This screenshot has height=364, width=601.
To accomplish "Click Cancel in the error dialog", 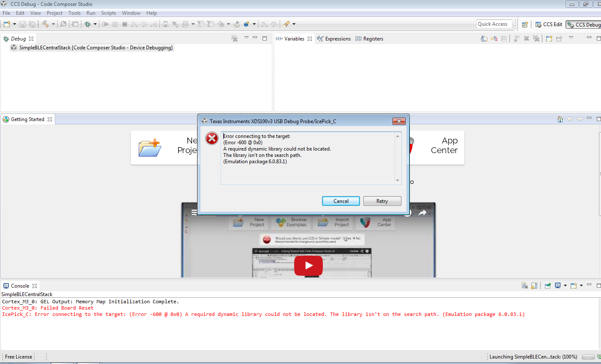I will click(x=341, y=201).
